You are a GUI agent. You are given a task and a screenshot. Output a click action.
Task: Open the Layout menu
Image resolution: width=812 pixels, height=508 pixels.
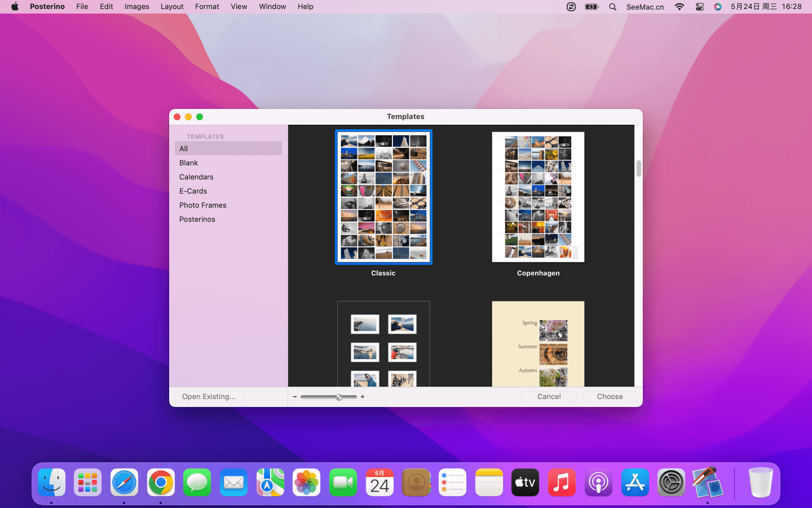pos(172,7)
